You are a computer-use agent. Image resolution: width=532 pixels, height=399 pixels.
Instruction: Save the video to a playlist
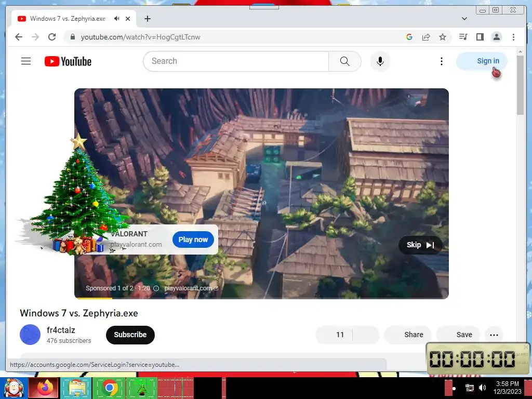pyautogui.click(x=458, y=335)
